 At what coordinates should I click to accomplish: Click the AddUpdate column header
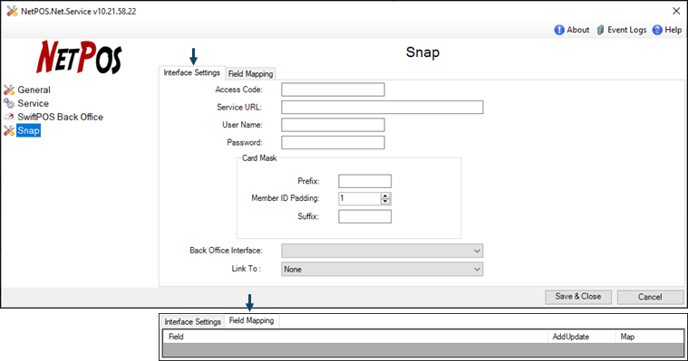[x=581, y=337]
